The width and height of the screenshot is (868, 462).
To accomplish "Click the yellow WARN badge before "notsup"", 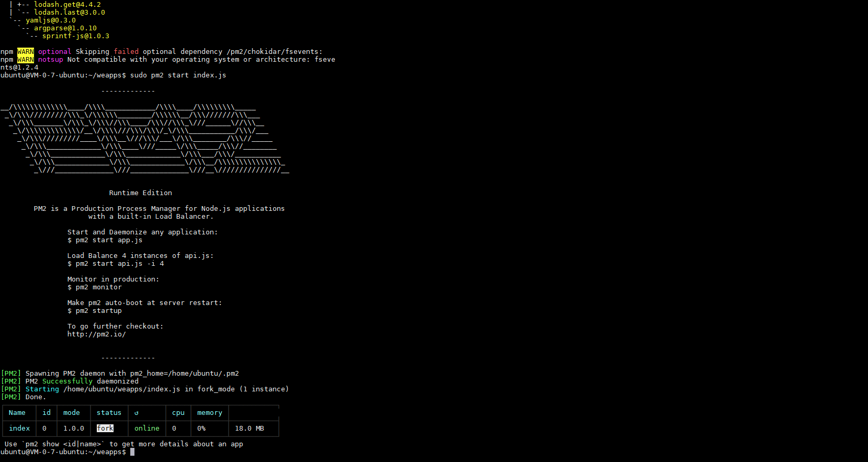I will (25, 60).
